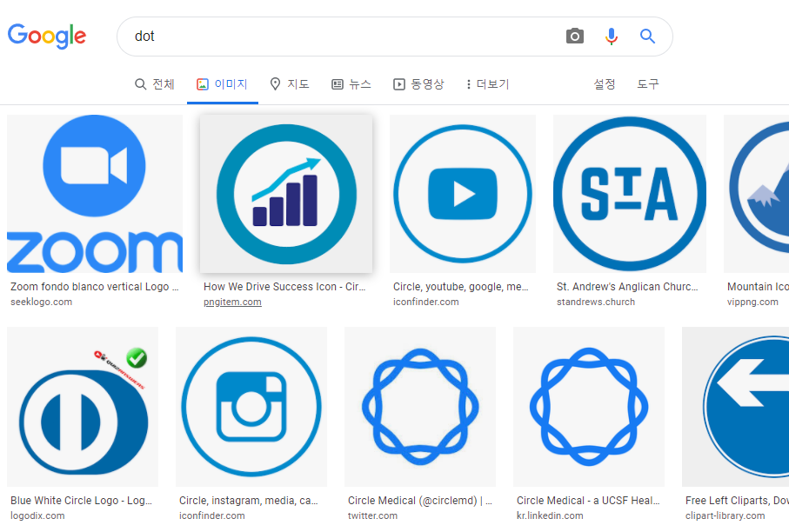
Task: Open search by image camera icon
Action: [575, 37]
